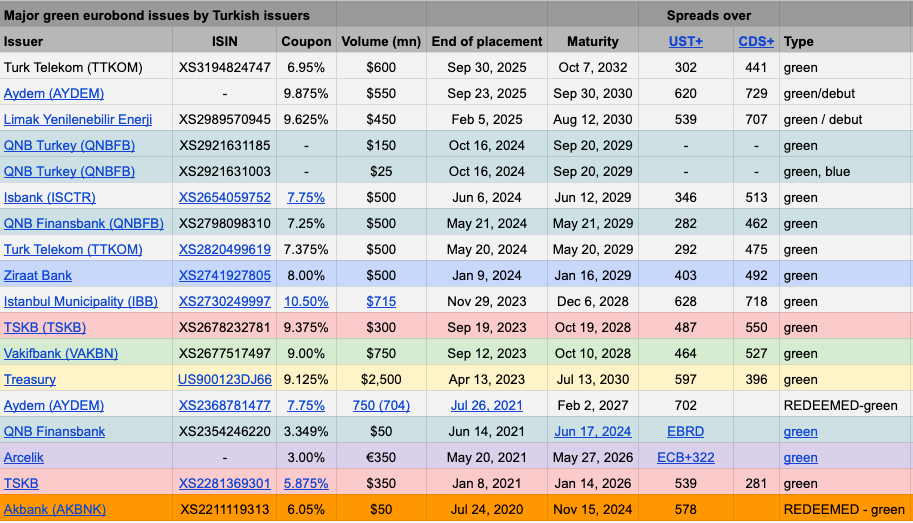
Task: Click the ECB+322 spread link
Action: [686, 458]
